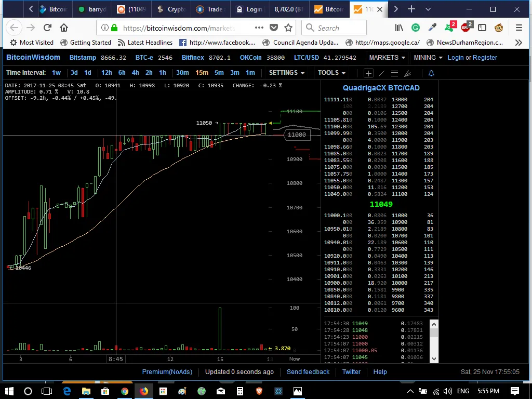The height and width of the screenshot is (399, 532).
Task: Show more bookmarks toolbar items
Action: coord(518,43)
